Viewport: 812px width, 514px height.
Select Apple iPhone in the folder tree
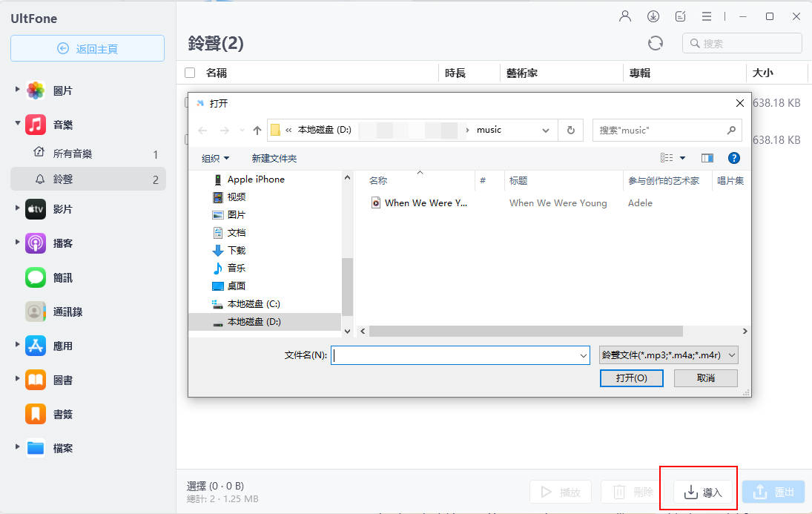(256, 179)
